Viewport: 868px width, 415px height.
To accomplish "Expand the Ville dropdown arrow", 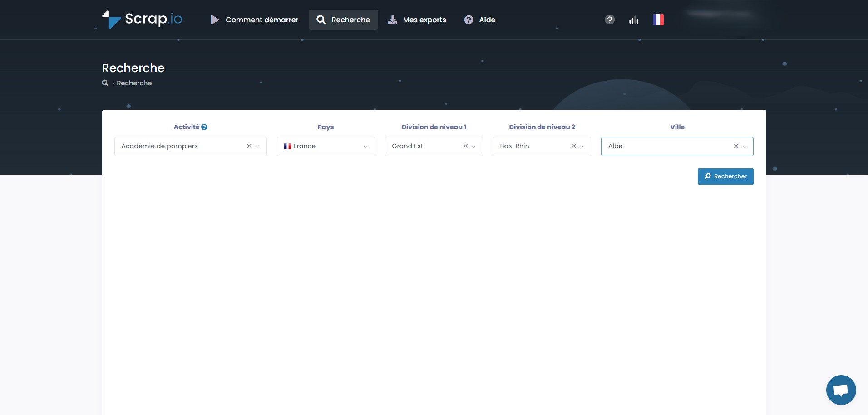I will pyautogui.click(x=744, y=146).
